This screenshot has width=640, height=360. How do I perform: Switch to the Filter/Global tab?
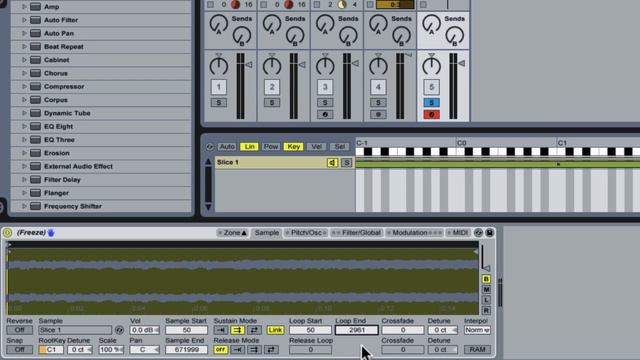coord(357,233)
